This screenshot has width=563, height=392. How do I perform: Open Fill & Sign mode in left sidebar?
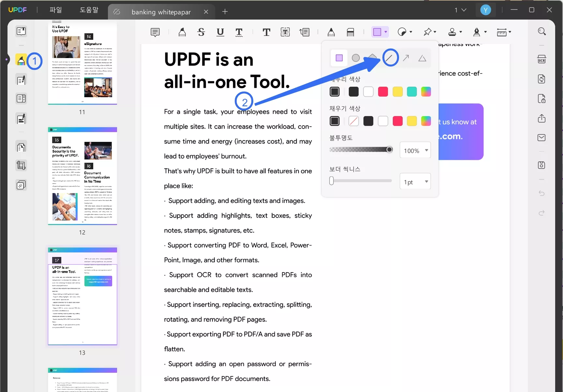click(21, 119)
